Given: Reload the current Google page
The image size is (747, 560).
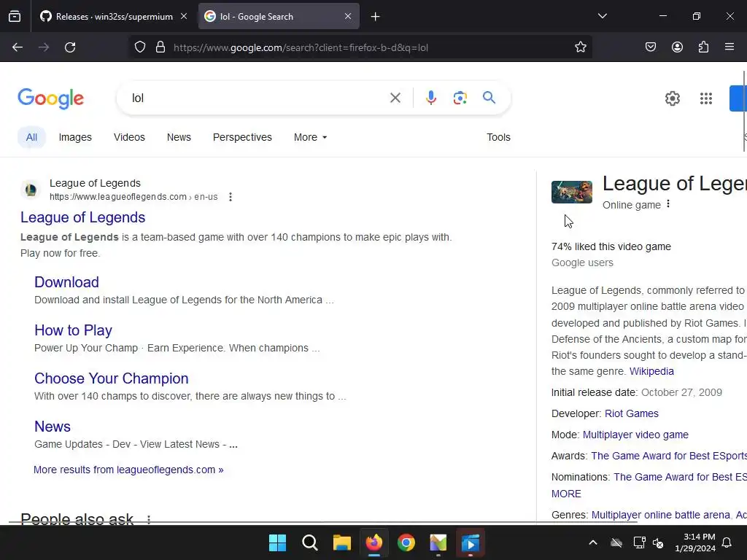Looking at the screenshot, I should coord(70,47).
